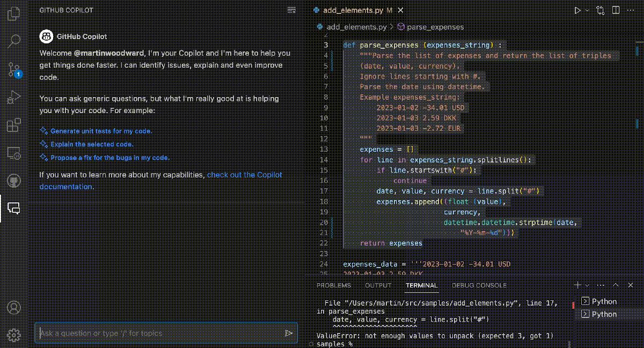The width and height of the screenshot is (644, 348).
Task: Open the run options dropdown arrow
Action: click(x=587, y=10)
